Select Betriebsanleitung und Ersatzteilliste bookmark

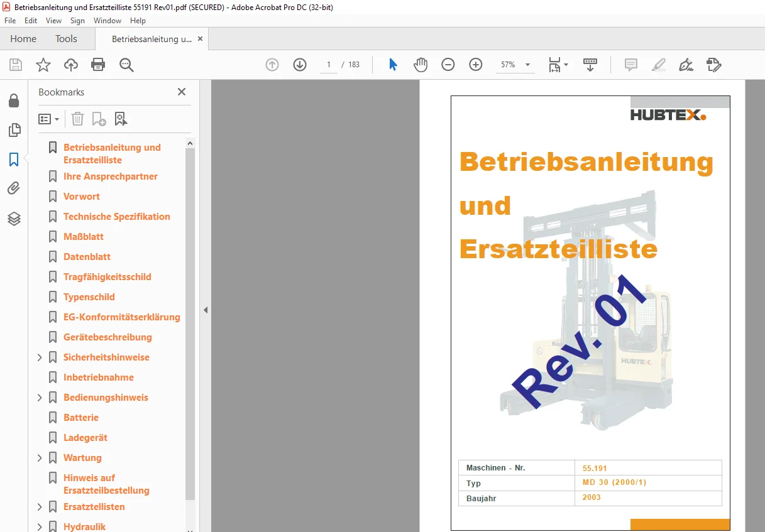112,154
